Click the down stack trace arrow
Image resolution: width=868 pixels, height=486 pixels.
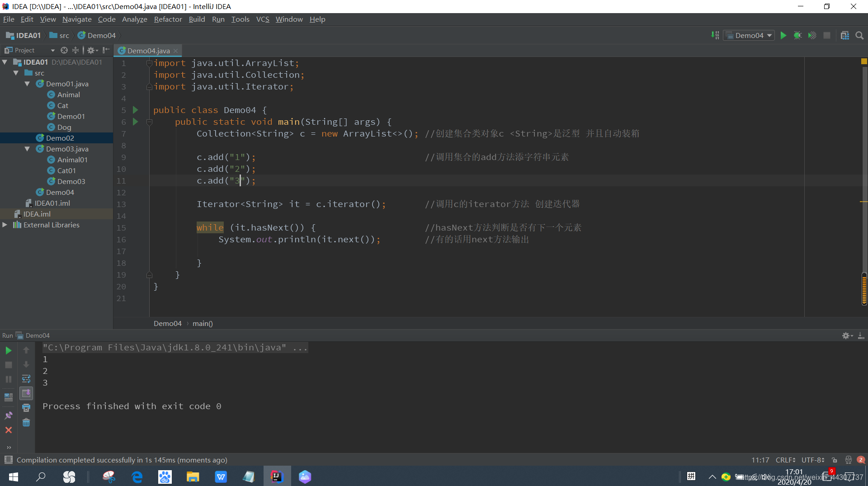click(26, 364)
